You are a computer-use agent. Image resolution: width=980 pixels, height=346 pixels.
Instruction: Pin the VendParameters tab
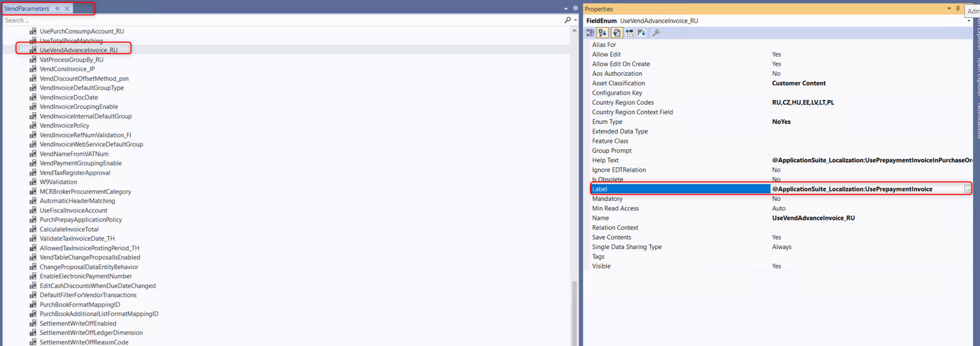57,9
